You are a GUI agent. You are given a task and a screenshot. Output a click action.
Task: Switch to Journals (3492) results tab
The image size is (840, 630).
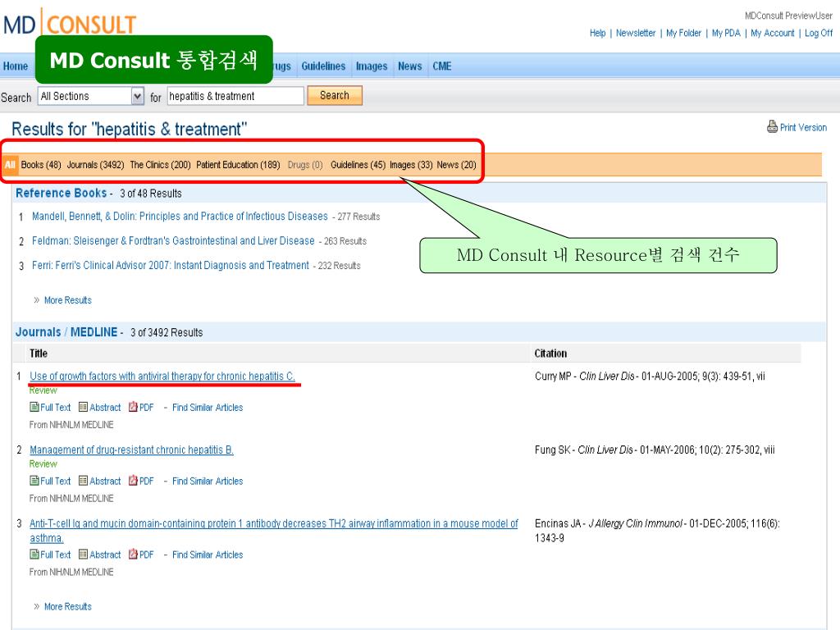pyautogui.click(x=95, y=164)
